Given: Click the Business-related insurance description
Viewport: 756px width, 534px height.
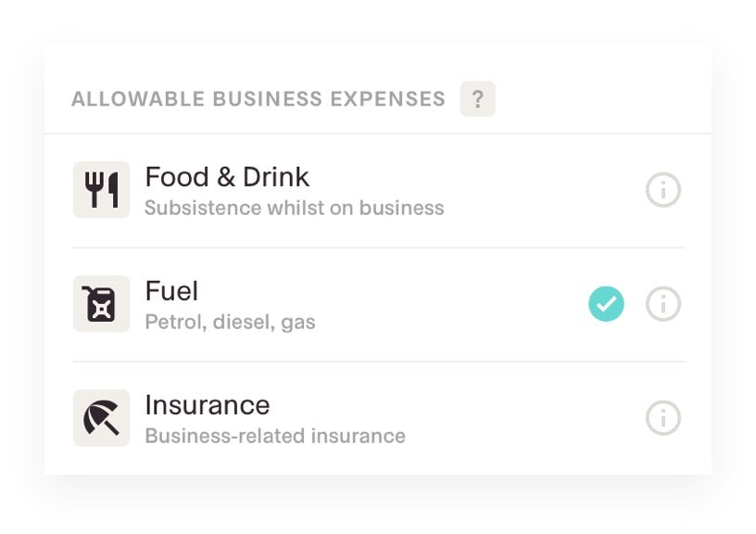Looking at the screenshot, I should [275, 436].
